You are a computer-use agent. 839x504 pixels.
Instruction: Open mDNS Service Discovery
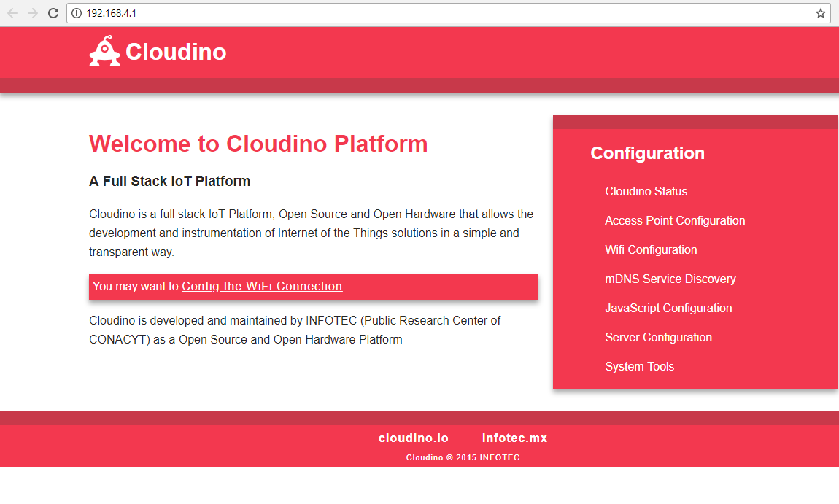tap(670, 279)
